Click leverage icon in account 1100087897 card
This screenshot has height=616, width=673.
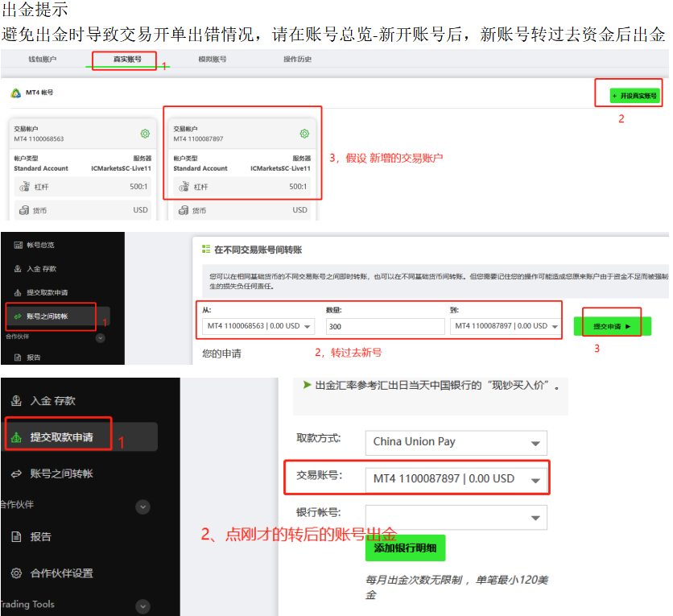pyautogui.click(x=184, y=186)
